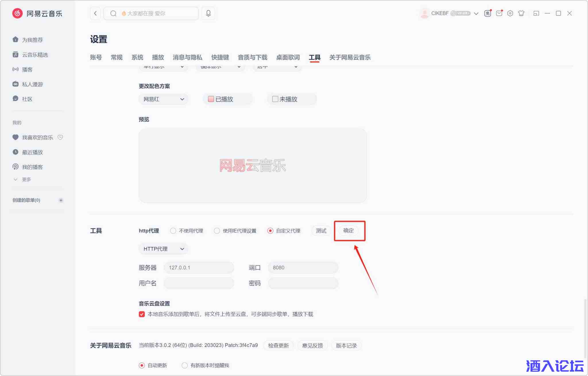Uncheck the music cloud upload checkbox

click(x=142, y=314)
